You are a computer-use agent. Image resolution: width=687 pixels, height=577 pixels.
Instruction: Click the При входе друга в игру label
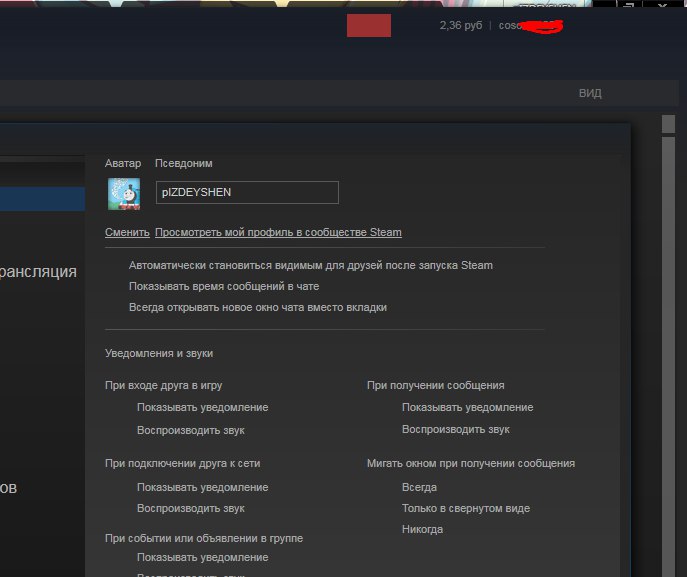163,386
